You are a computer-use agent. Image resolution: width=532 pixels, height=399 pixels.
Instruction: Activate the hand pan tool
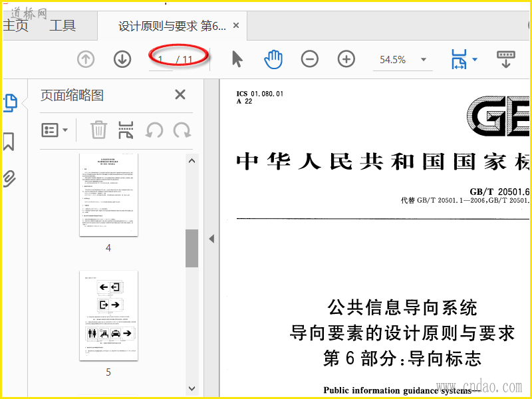coord(273,59)
